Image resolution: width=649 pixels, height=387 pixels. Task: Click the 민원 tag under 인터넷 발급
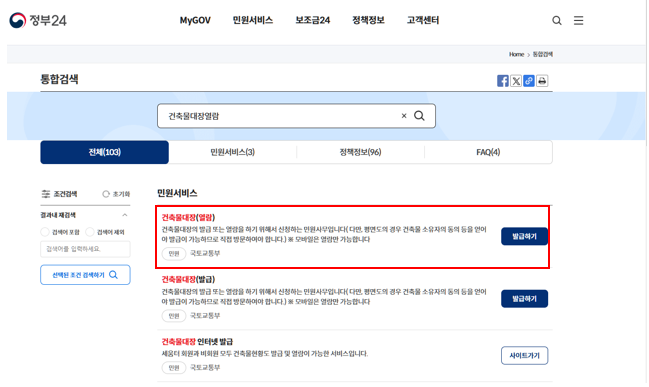174,368
